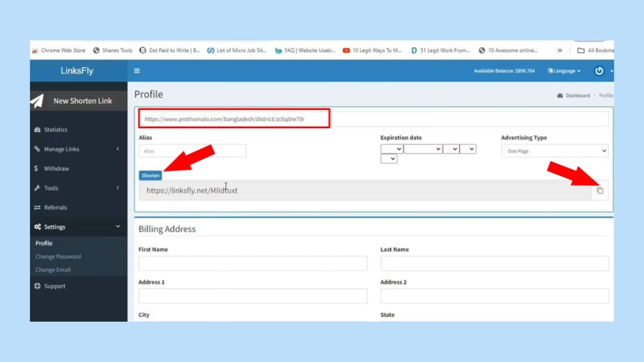Click the power icon in header
The height and width of the screenshot is (362, 644).
(599, 71)
